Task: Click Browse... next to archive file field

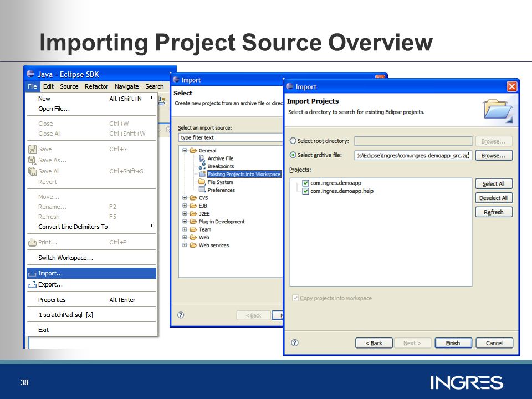Action: 494,155
